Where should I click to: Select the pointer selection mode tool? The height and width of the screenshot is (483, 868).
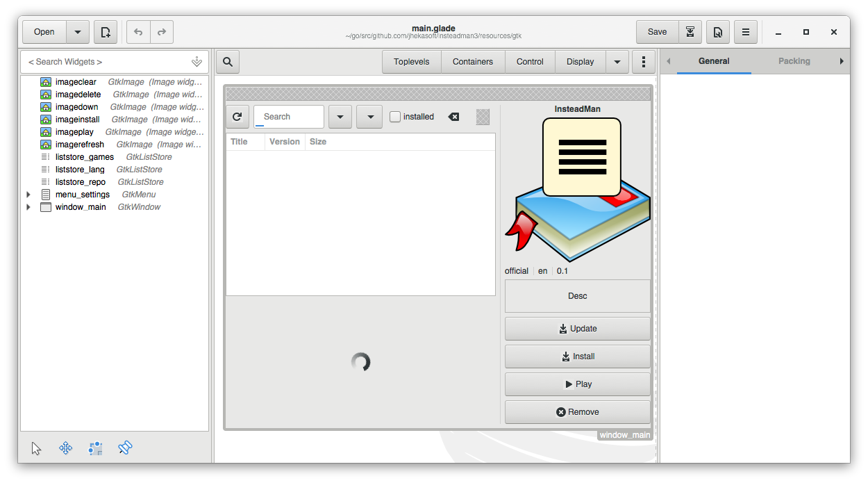[37, 448]
